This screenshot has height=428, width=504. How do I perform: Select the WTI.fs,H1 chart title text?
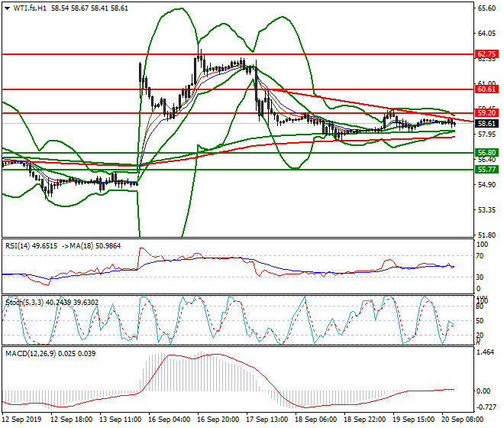(x=30, y=8)
